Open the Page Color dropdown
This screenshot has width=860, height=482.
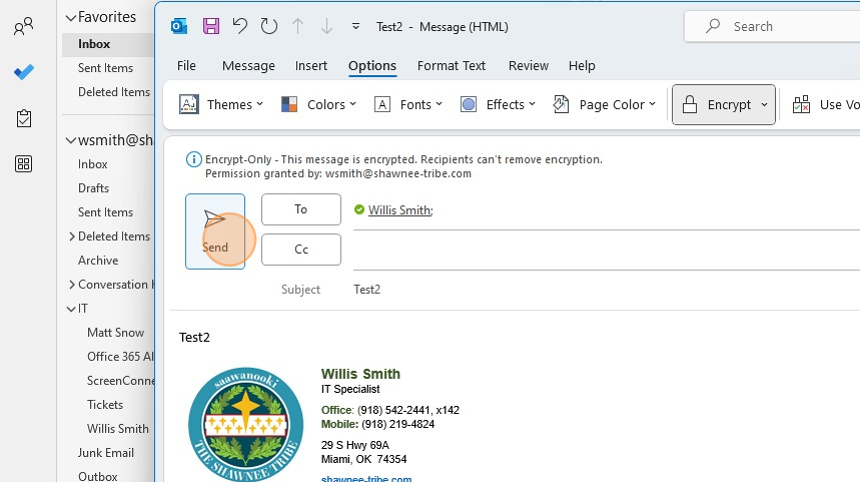click(x=604, y=104)
